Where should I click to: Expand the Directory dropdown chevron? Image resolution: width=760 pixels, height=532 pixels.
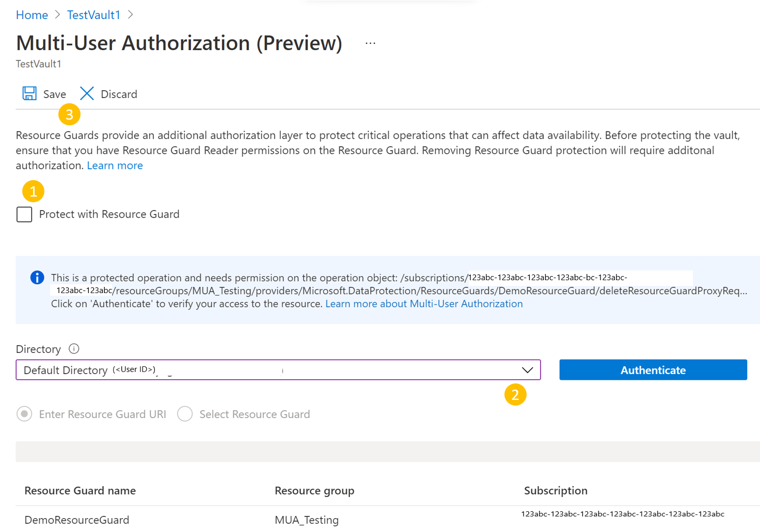pos(527,370)
